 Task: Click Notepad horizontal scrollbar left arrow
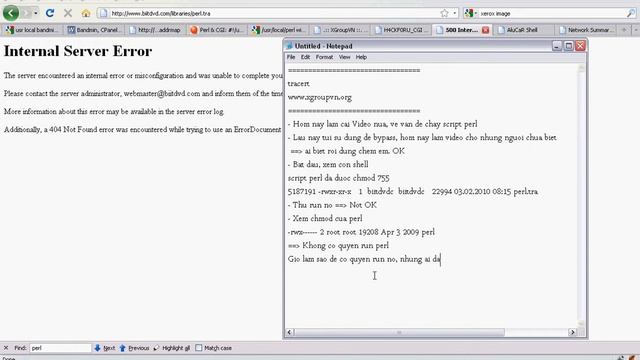(x=289, y=332)
